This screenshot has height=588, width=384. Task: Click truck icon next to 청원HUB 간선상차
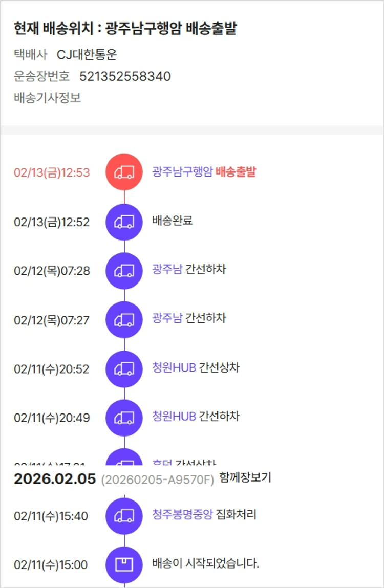124,369
